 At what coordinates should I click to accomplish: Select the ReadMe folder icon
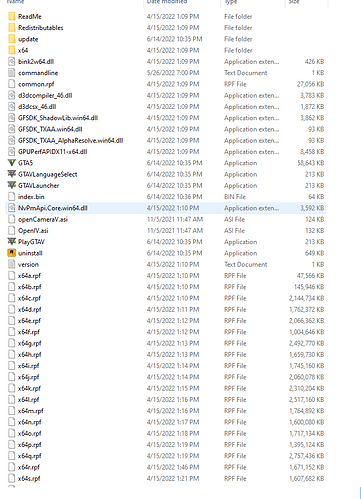click(x=12, y=16)
